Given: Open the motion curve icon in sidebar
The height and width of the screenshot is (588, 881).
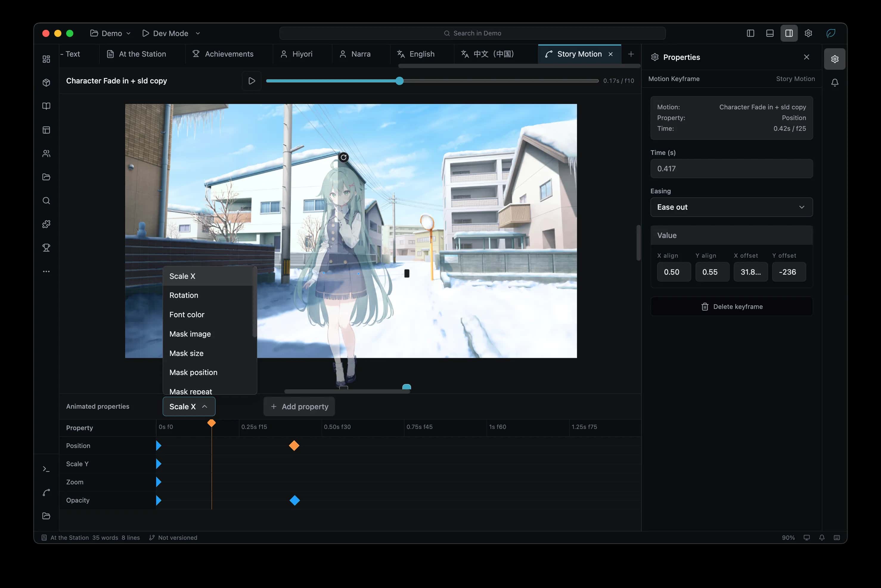Looking at the screenshot, I should pyautogui.click(x=46, y=493).
